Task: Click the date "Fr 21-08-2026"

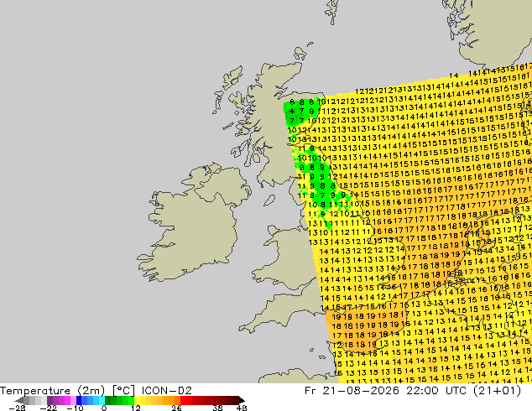Action: click(352, 391)
